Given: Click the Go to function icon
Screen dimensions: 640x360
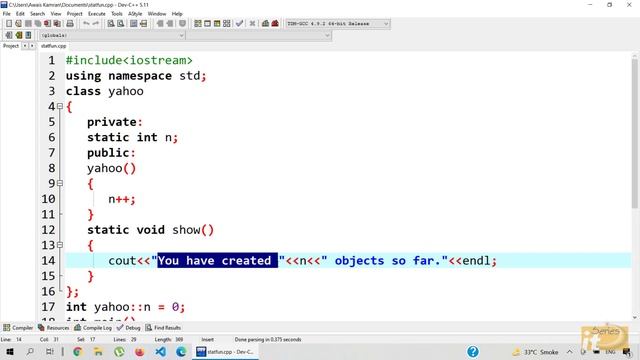Looking at the screenshot, I should 133,24.
